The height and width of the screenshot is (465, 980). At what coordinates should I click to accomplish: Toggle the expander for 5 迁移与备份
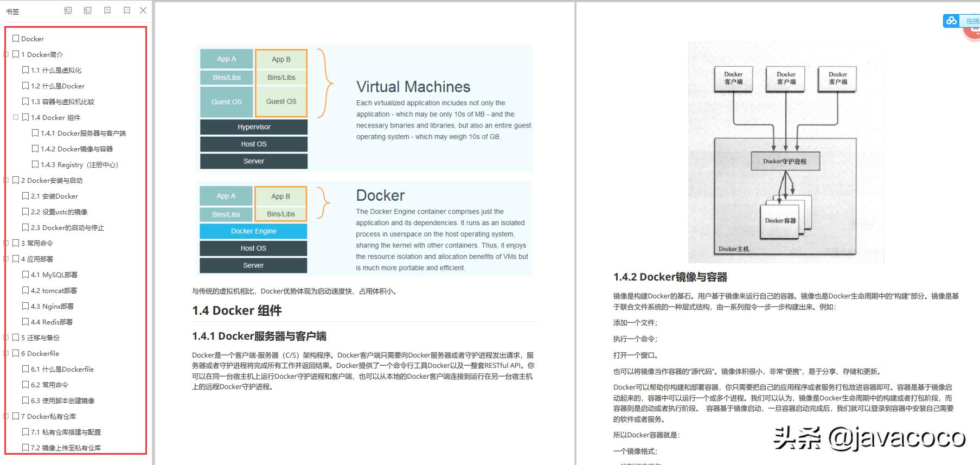coord(7,337)
